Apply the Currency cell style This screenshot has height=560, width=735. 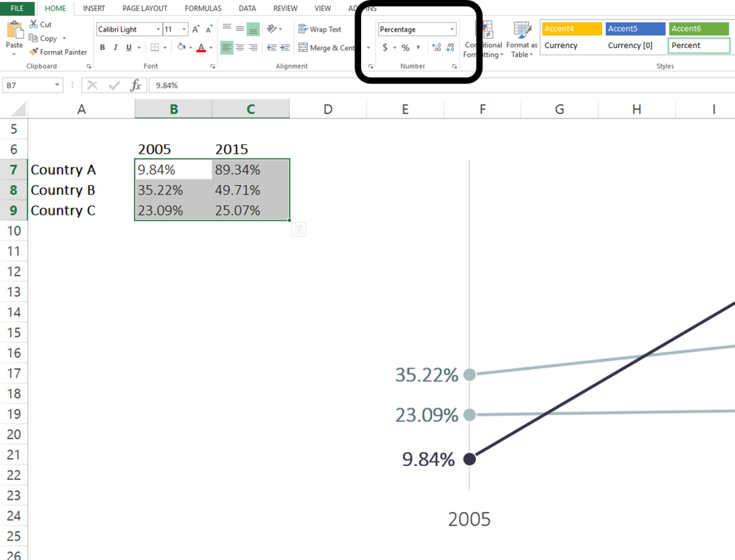572,45
